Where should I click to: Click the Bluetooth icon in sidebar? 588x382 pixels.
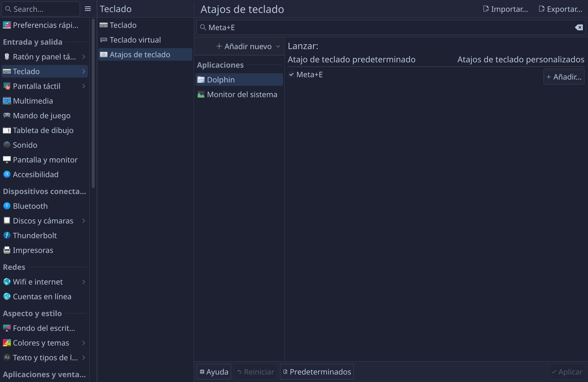point(7,206)
